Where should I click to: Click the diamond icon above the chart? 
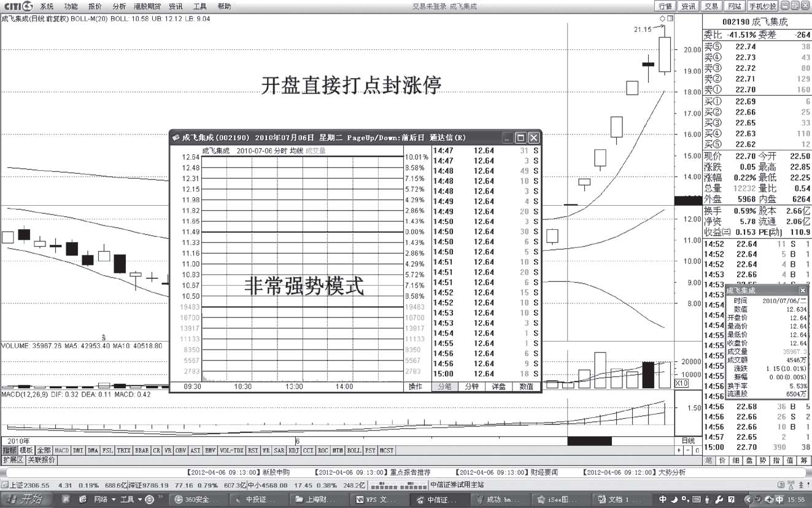pyautogui.click(x=662, y=19)
